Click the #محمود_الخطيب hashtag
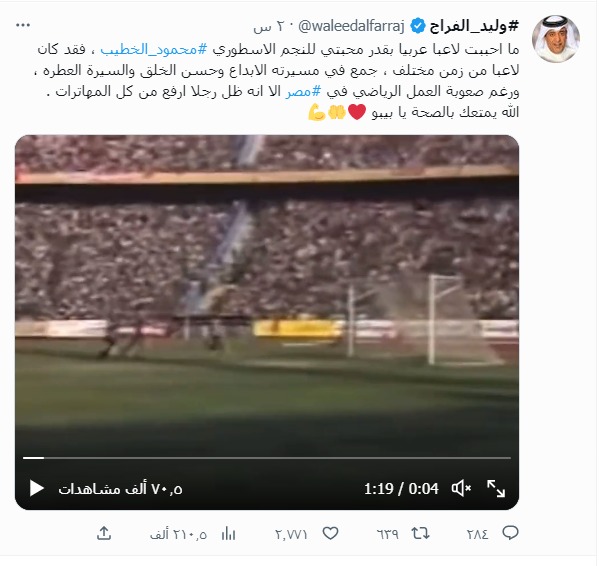This screenshot has height=566, width=599. pyautogui.click(x=154, y=49)
